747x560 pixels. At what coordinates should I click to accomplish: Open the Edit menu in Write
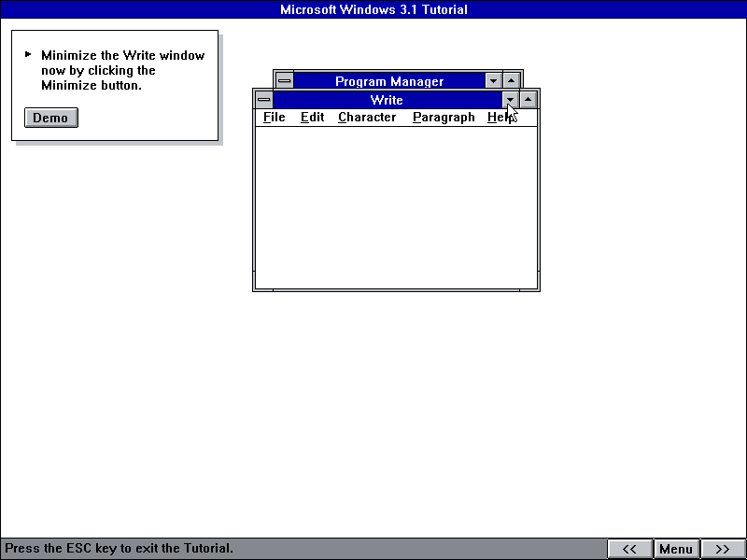[x=312, y=118]
